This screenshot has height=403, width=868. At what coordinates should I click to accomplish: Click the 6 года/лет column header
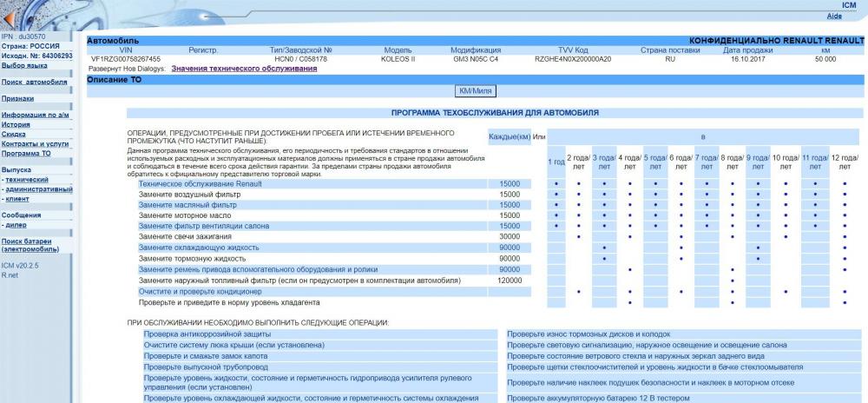681,162
